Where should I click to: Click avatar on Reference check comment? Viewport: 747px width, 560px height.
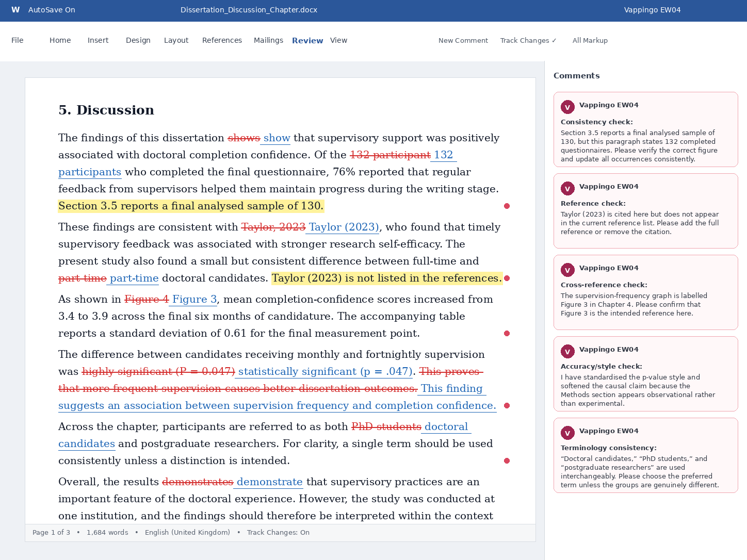pos(567,189)
